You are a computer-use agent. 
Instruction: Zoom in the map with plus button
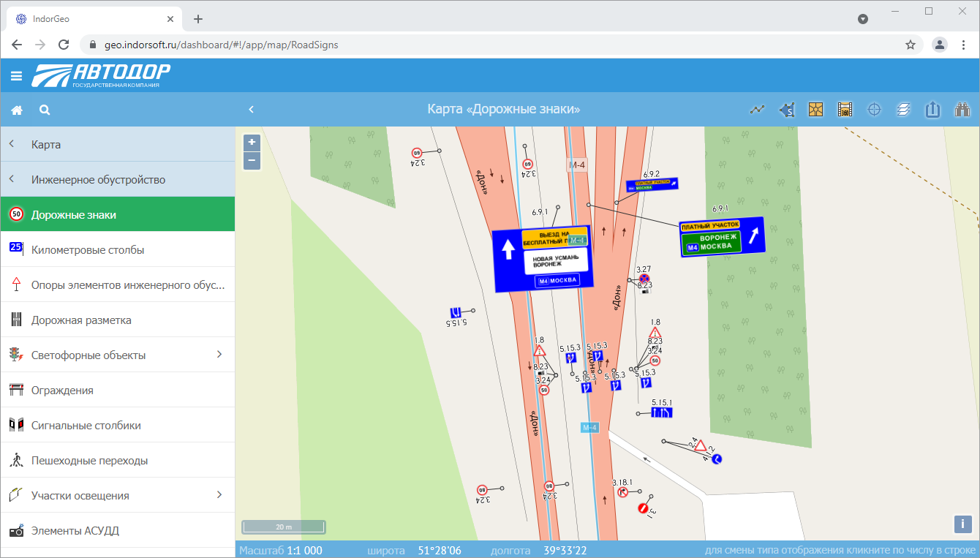[x=252, y=142]
